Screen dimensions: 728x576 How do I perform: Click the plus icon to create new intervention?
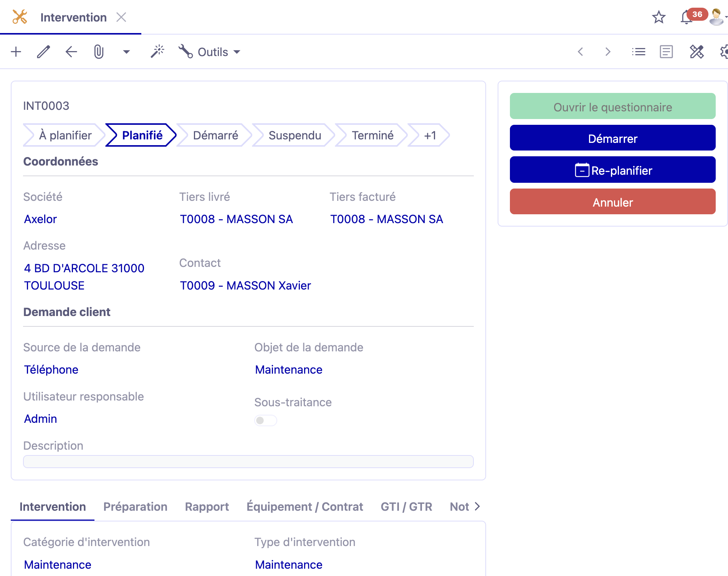(x=16, y=52)
